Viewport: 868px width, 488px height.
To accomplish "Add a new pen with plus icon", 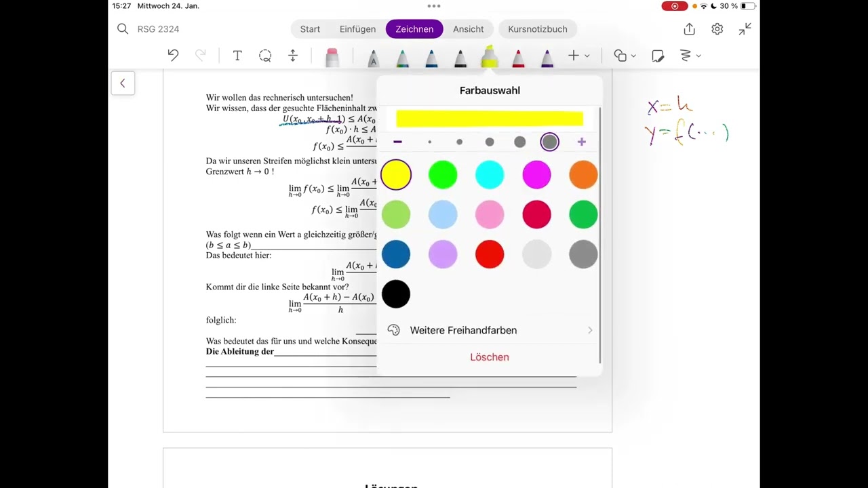I will coord(574,56).
